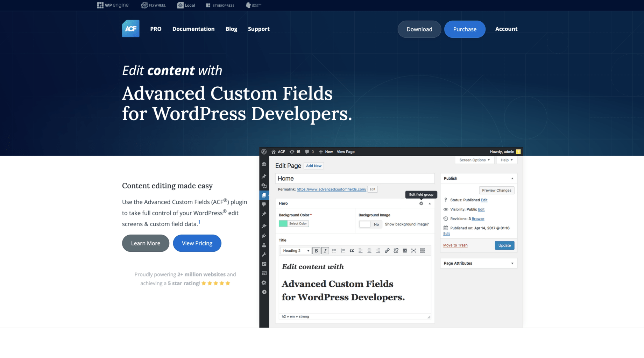Viewport: 644px width, 358px height.
Task: Toggle the editor toolbar with keyboard icon
Action: pos(423,251)
